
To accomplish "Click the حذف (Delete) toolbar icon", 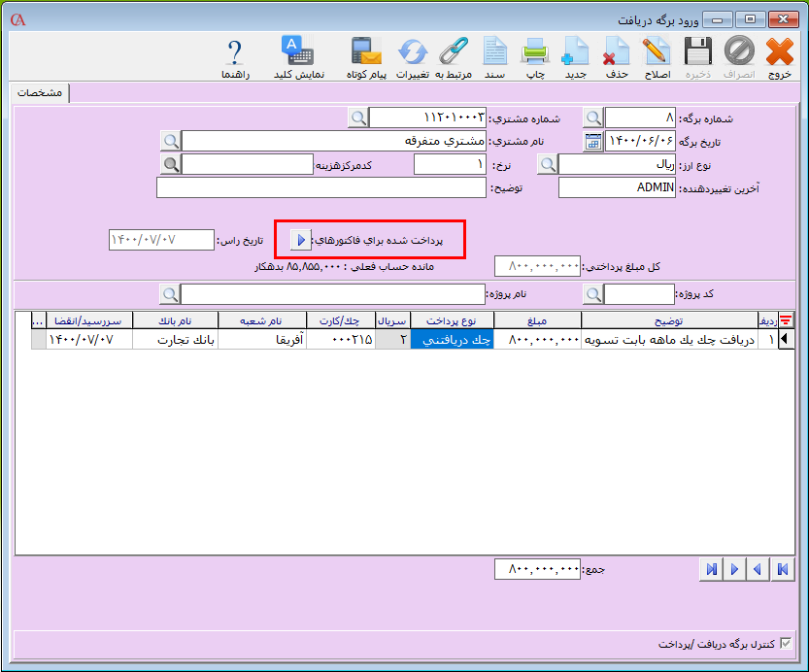I will click(x=617, y=56).
